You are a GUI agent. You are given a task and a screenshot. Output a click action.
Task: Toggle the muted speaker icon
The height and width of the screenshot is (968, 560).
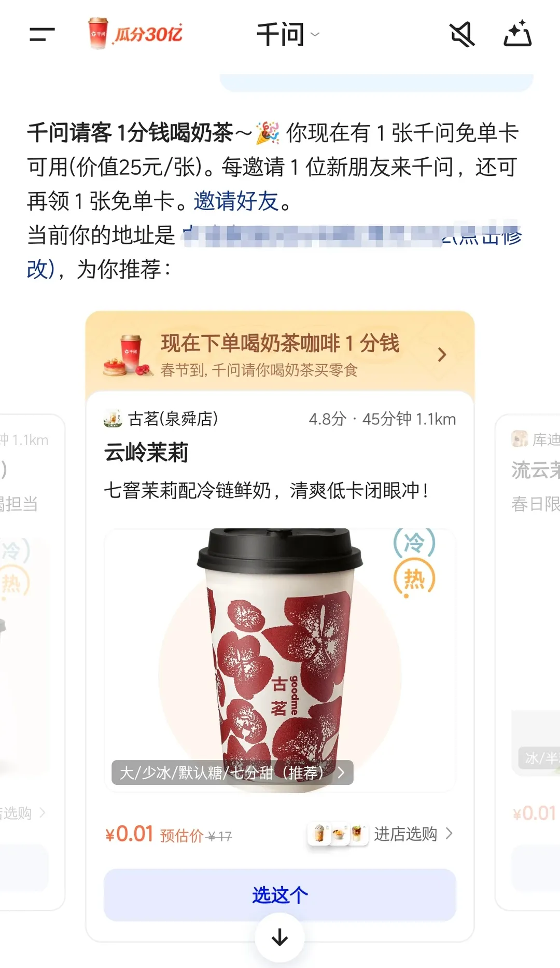[x=461, y=35]
